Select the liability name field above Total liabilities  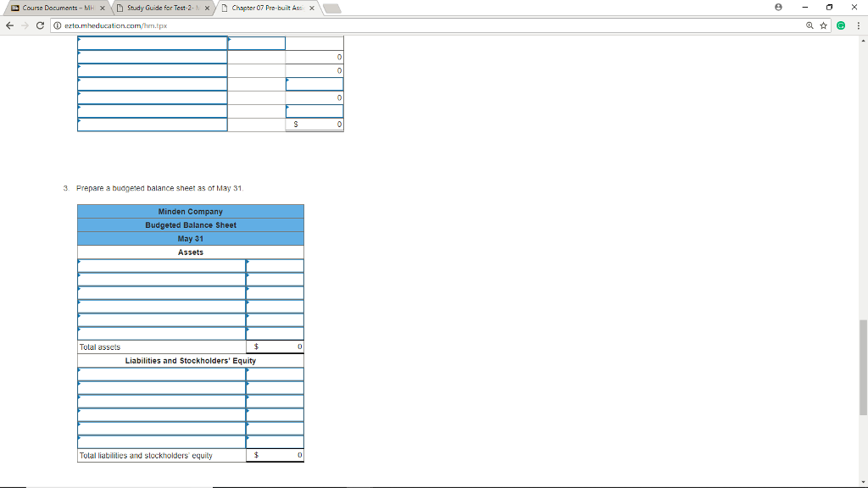(x=162, y=442)
